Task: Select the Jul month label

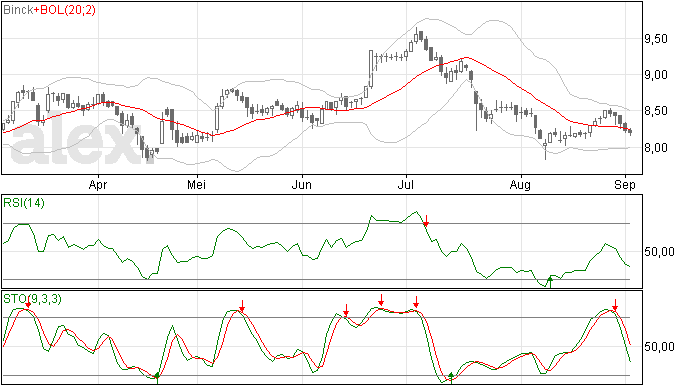Action: click(405, 185)
